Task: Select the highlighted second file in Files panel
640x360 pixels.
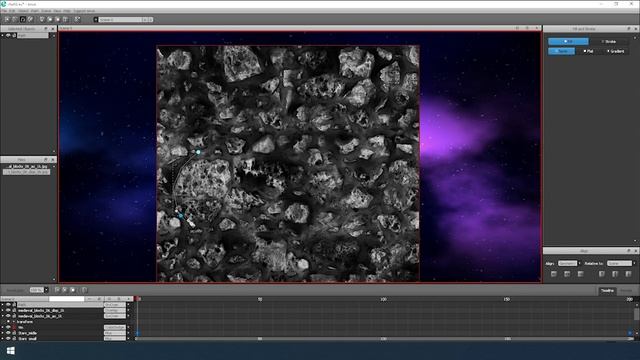Action: pos(27,172)
